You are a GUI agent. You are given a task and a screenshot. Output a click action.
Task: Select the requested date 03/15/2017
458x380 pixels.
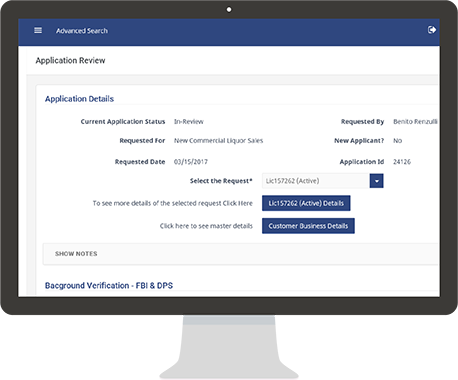pyautogui.click(x=191, y=162)
